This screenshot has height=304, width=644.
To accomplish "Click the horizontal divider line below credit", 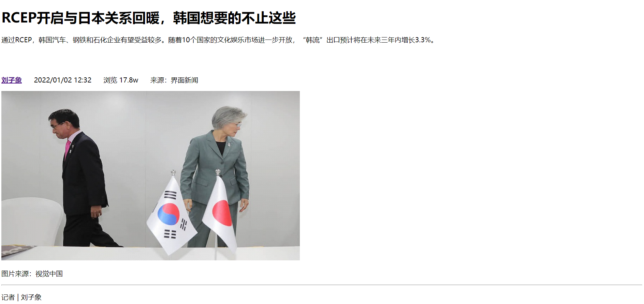I will point(322,285).
